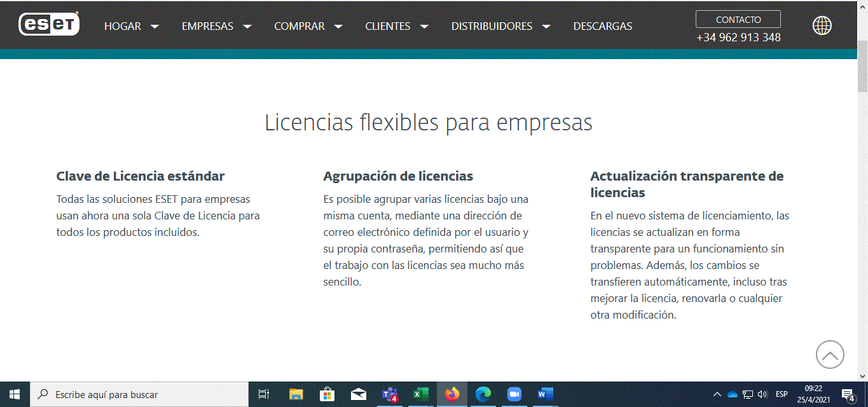Image resolution: width=868 pixels, height=407 pixels.
Task: Click paragraph starting 'Todas las soluciones ESET'
Action: 158,216
